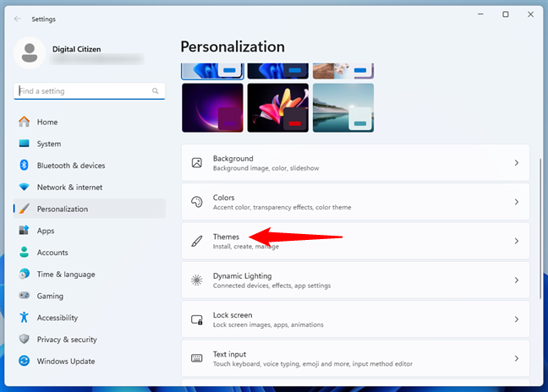This screenshot has height=392, width=548.
Task: Click the back arrow in title bar
Action: point(18,19)
